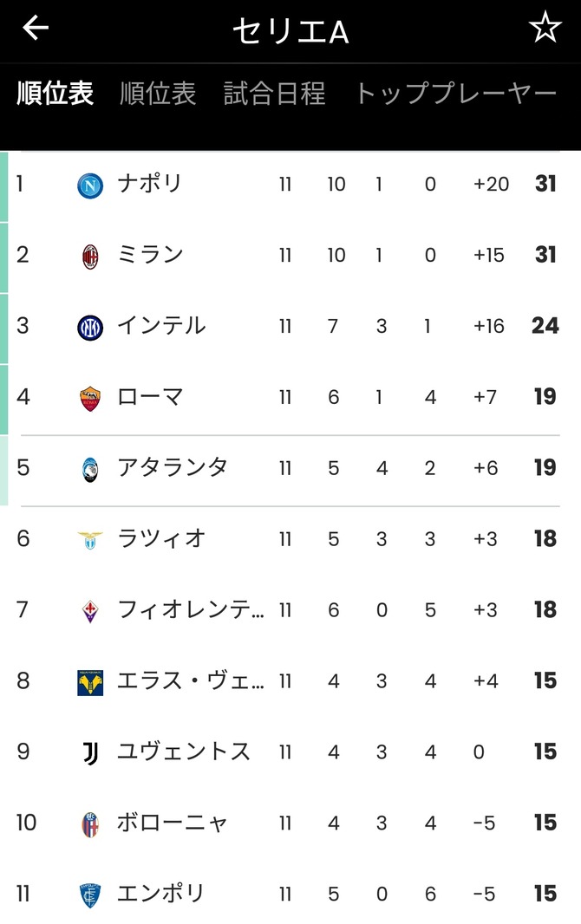Select the active bold 順位表 tab

coord(55,93)
